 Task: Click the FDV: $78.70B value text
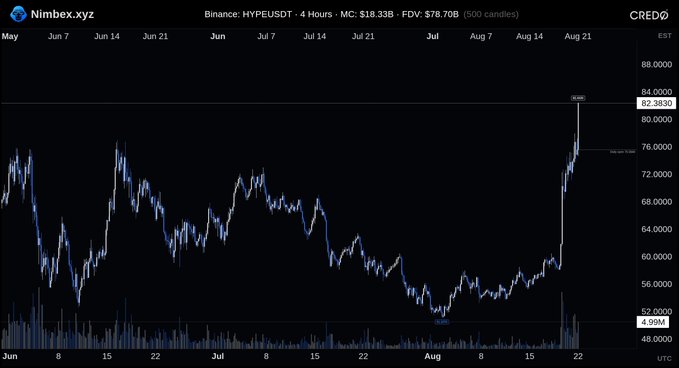[x=430, y=14]
